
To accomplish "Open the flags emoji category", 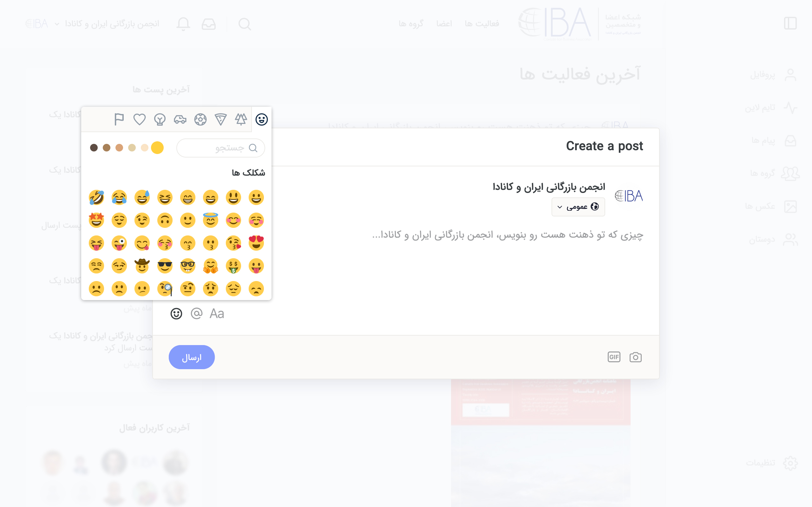I will click(x=119, y=119).
